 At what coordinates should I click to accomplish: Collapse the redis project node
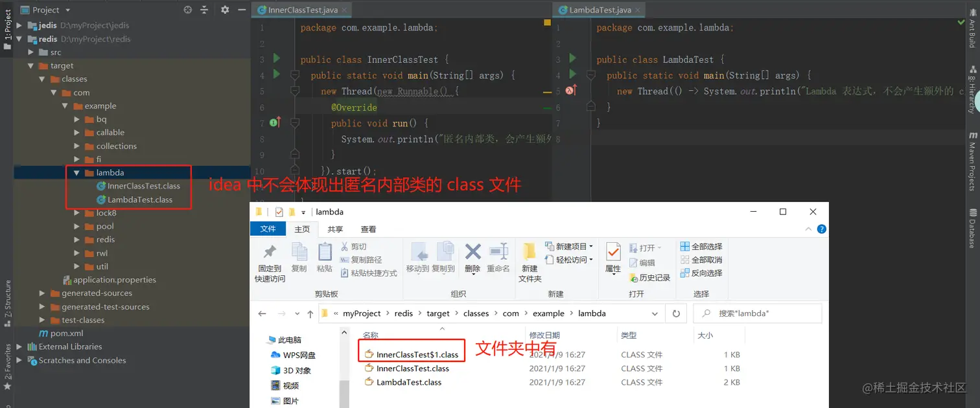[x=19, y=39]
